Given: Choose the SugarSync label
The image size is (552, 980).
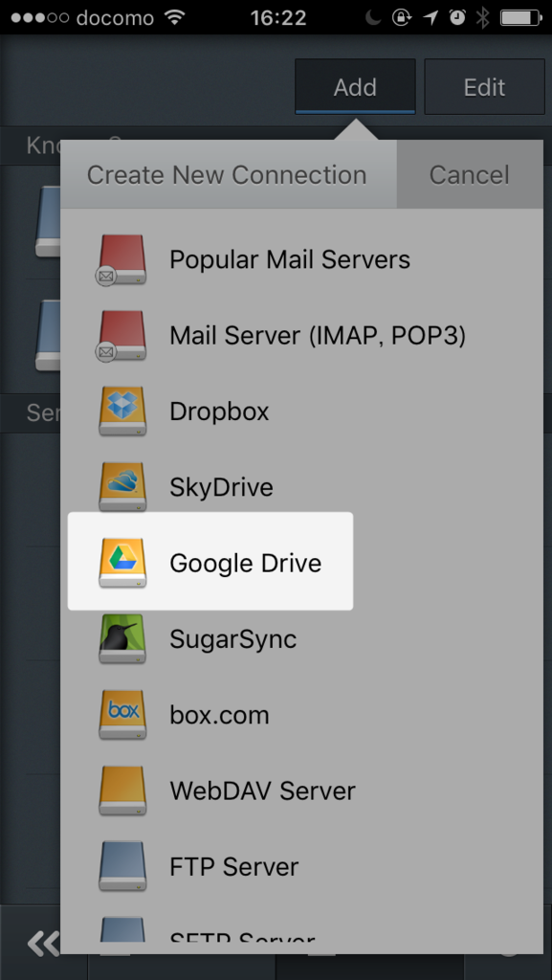Looking at the screenshot, I should [x=232, y=639].
